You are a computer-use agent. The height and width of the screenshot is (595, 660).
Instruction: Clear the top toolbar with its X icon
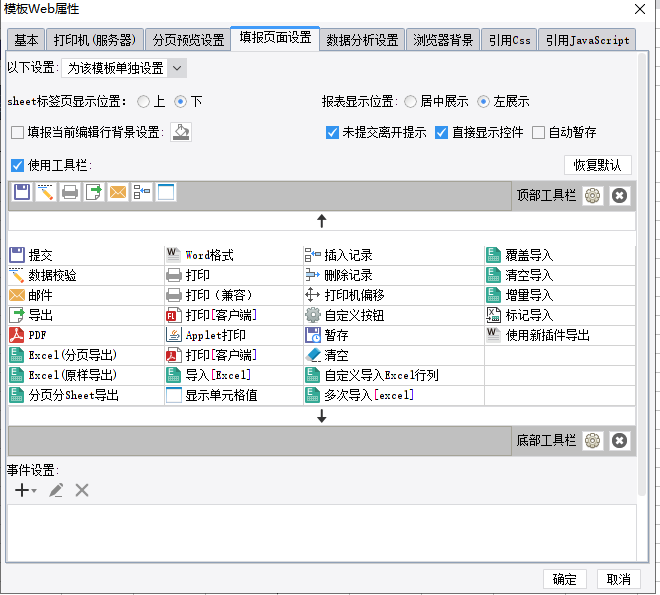point(619,195)
